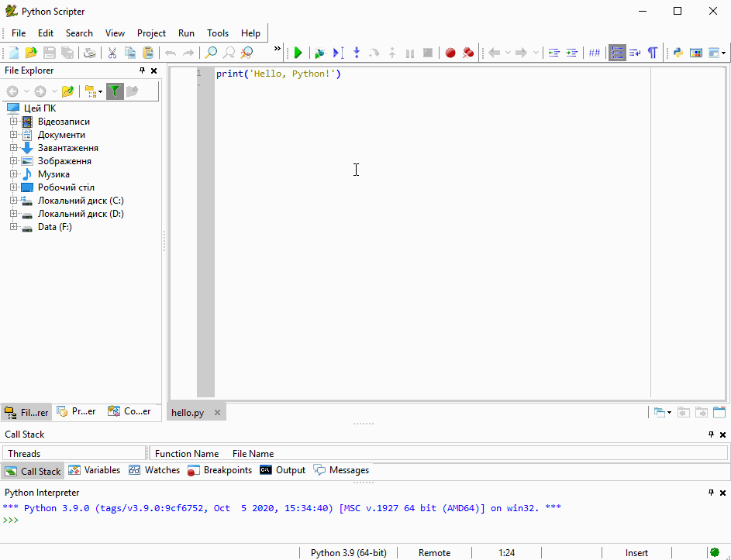Viewport: 731px width, 560px height.
Task: Toggle comment with the ## icon
Action: pos(595,53)
